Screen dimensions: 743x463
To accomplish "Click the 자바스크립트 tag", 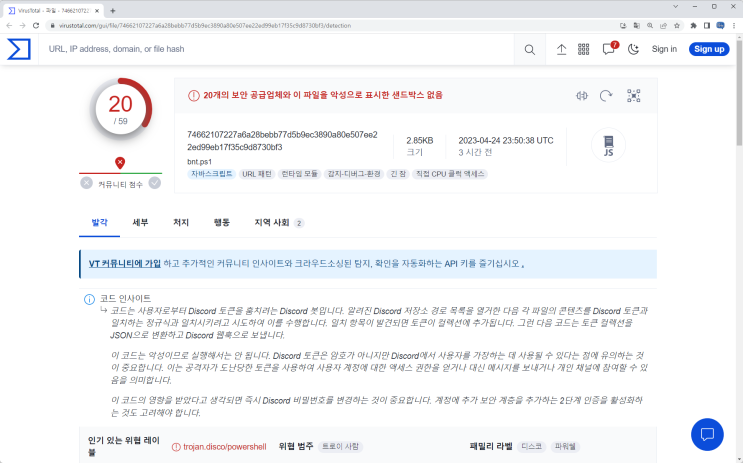I will 211,174.
